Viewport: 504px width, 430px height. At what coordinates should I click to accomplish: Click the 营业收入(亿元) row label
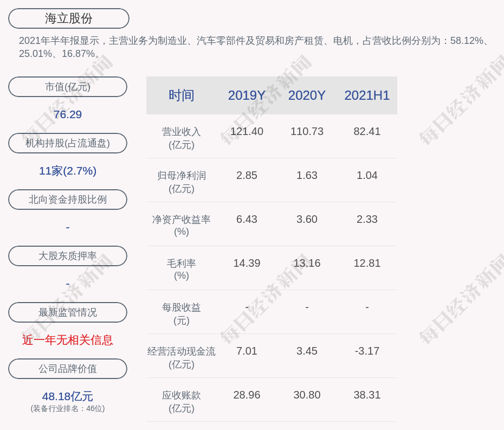(x=182, y=138)
